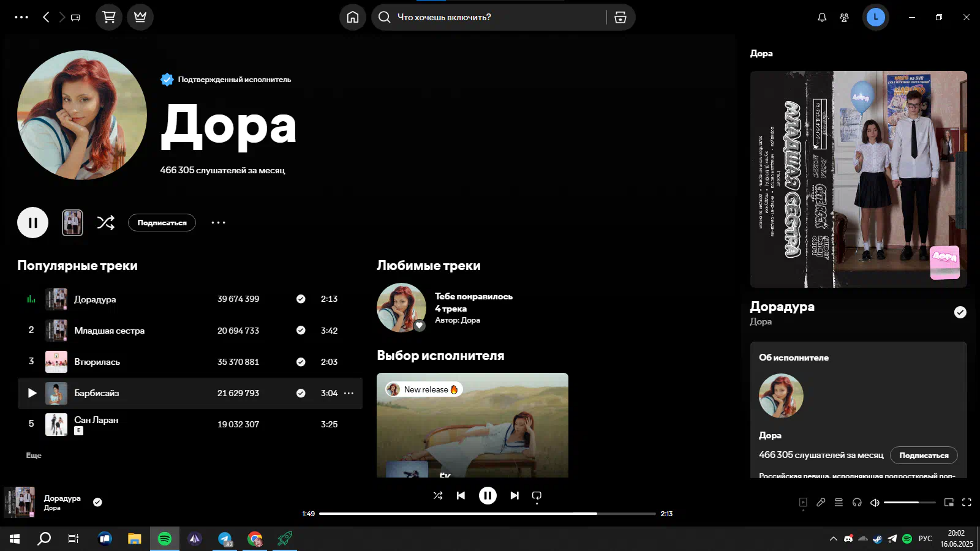Open lyrics microphone icon
The height and width of the screenshot is (551, 980).
click(821, 502)
